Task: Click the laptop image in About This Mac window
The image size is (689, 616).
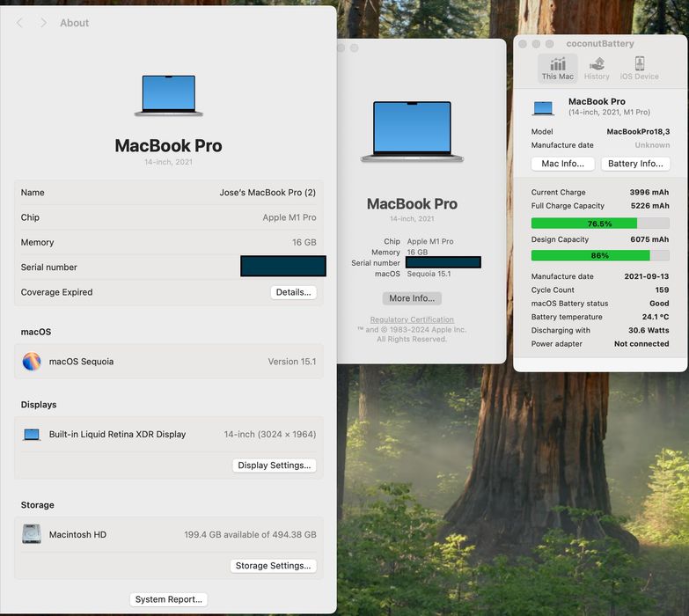Action: 412,131
